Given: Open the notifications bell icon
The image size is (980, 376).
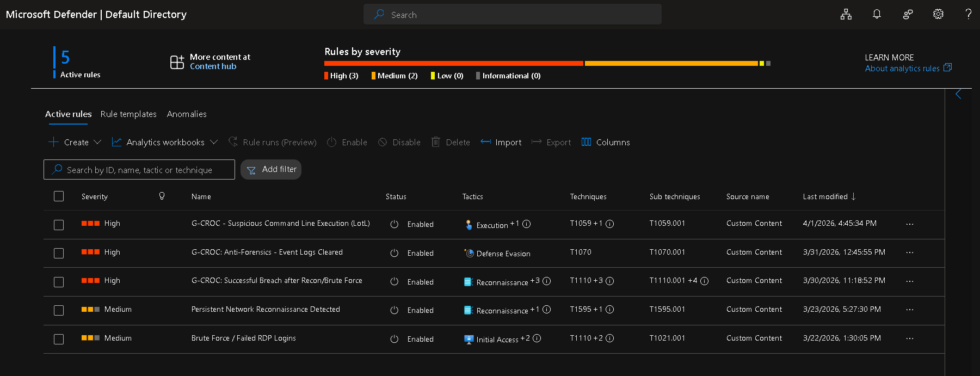Looking at the screenshot, I should click(877, 14).
